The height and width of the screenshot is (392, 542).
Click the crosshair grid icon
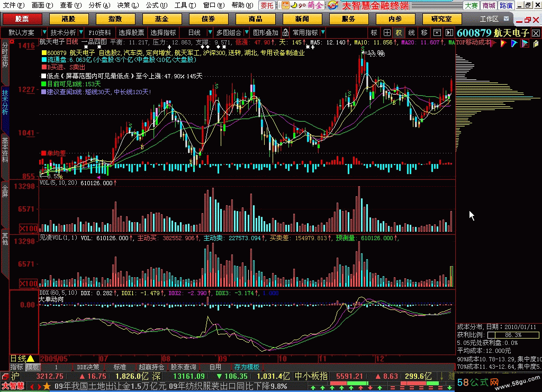pos(387,33)
